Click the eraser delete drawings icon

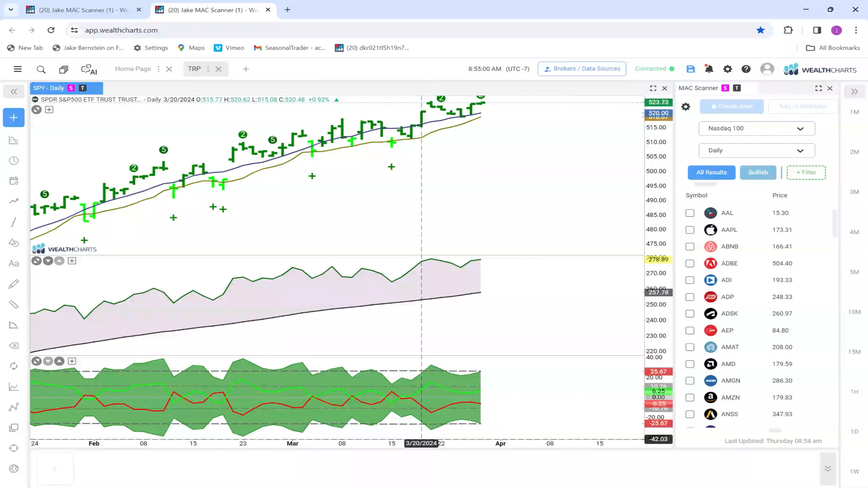tap(14, 346)
